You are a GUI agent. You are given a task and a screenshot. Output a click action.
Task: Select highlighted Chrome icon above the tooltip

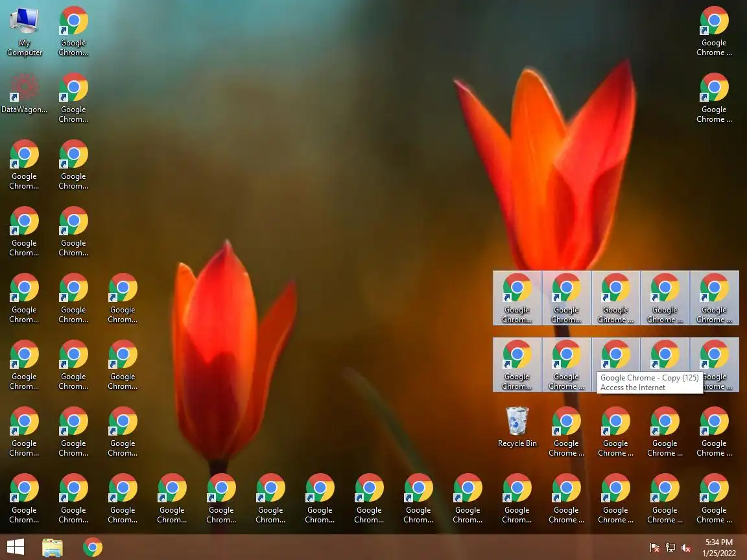615,355
